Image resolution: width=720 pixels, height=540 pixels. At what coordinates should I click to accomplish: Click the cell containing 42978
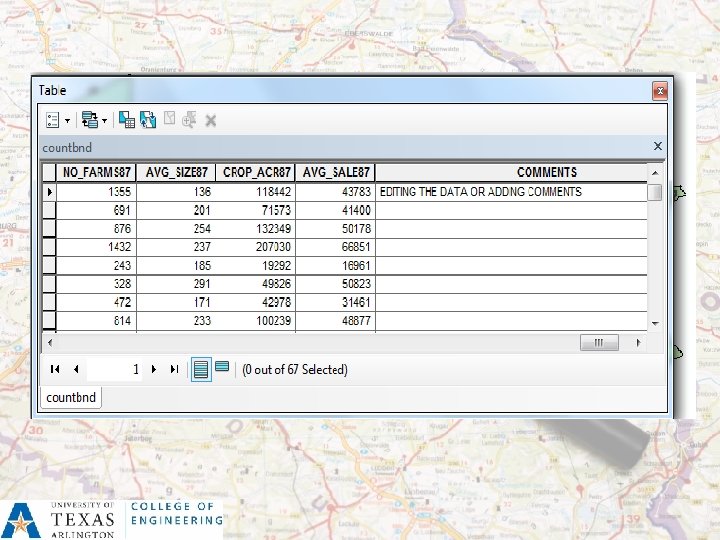coord(256,302)
